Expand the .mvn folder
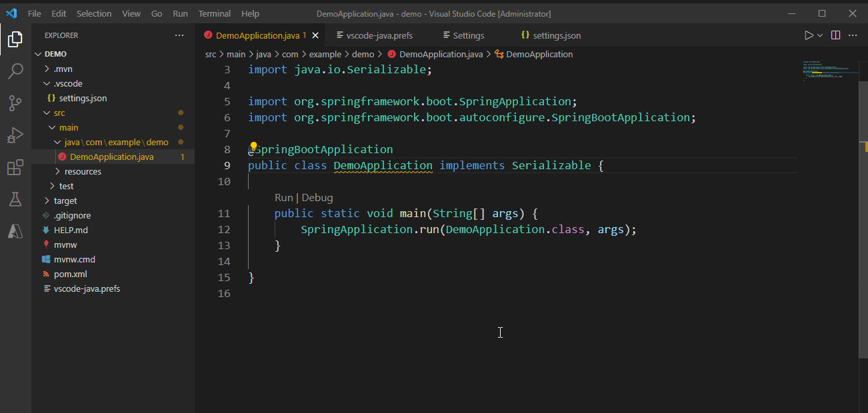868x413 pixels. click(63, 69)
